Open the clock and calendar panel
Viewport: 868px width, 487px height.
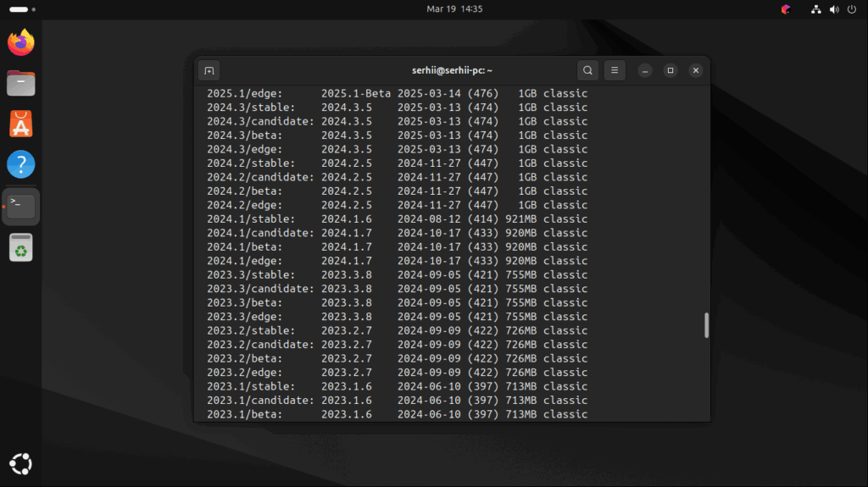[454, 8]
